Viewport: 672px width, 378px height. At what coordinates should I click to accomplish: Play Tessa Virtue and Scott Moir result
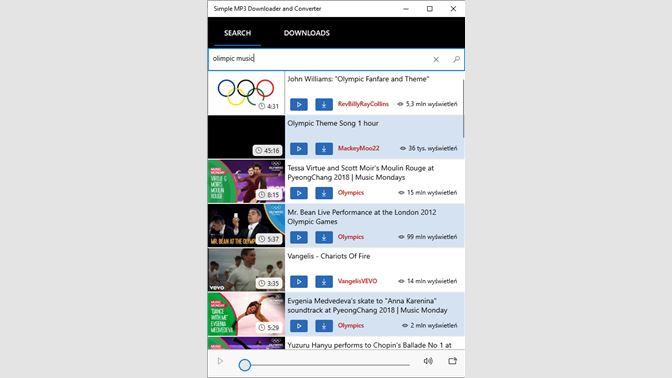coord(299,193)
